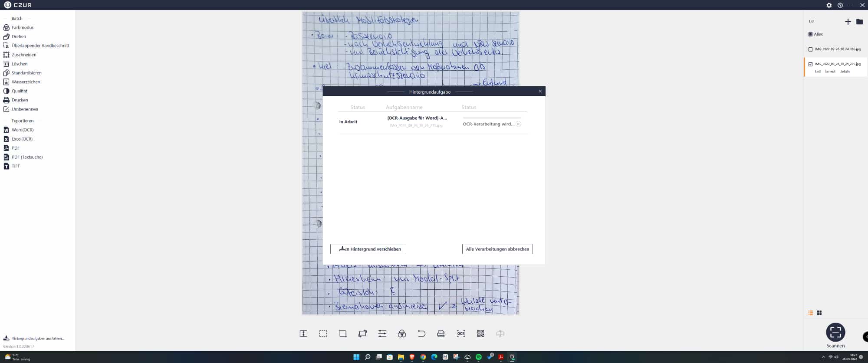868x363 pixels.
Task: Cancel the OCR task with small x
Action: (518, 124)
